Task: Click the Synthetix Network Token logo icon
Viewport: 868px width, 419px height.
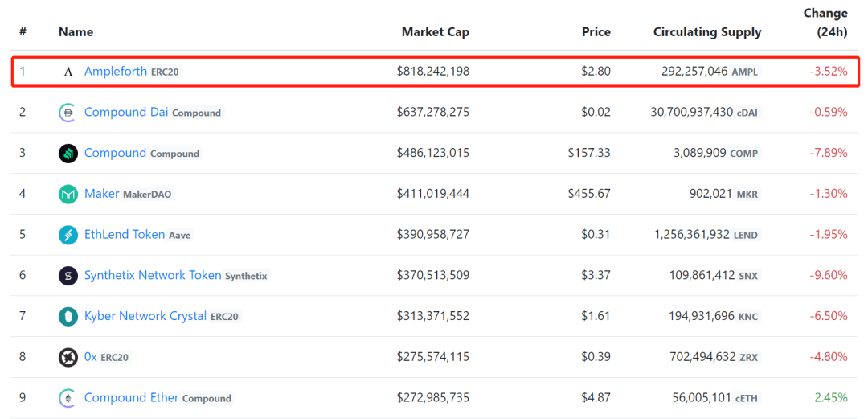Action: click(x=68, y=276)
